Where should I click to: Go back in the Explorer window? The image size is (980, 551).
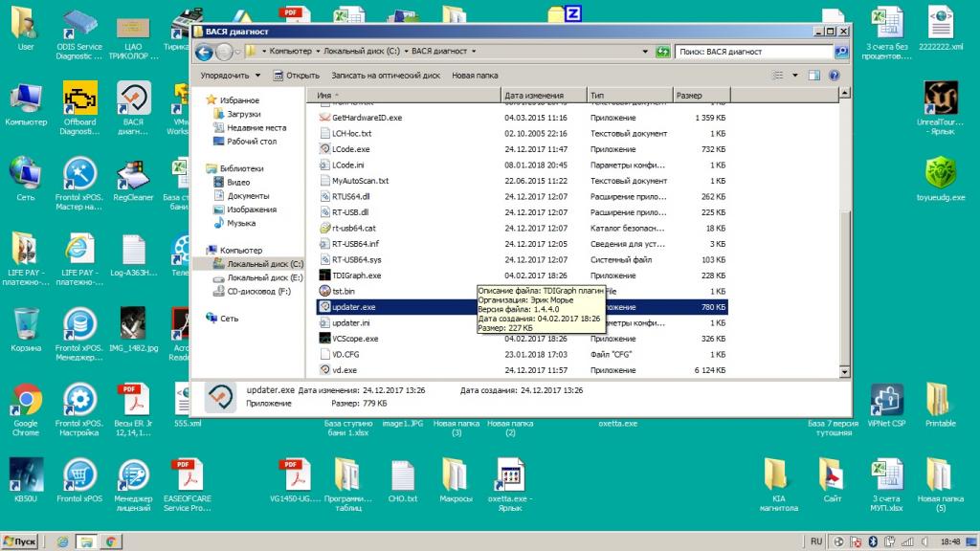(x=204, y=52)
